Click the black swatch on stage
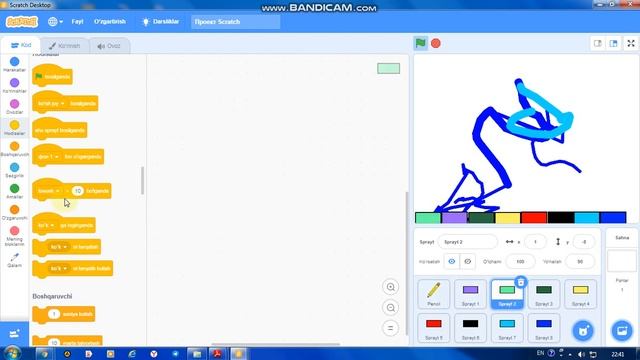The image size is (640, 360). (560, 218)
